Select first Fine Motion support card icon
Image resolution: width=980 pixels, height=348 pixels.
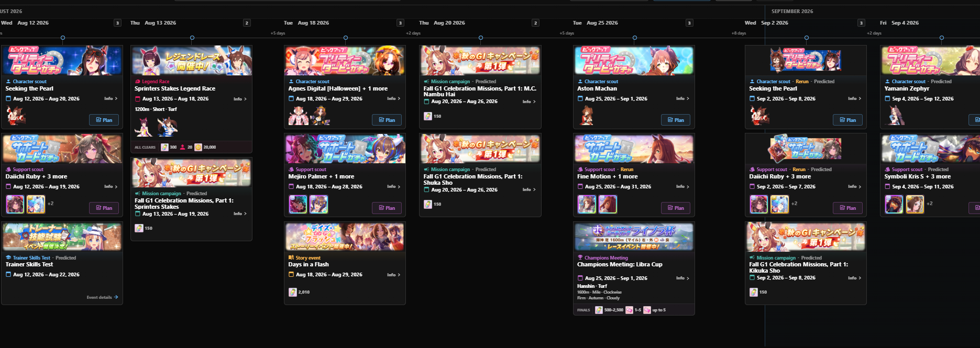coord(587,204)
